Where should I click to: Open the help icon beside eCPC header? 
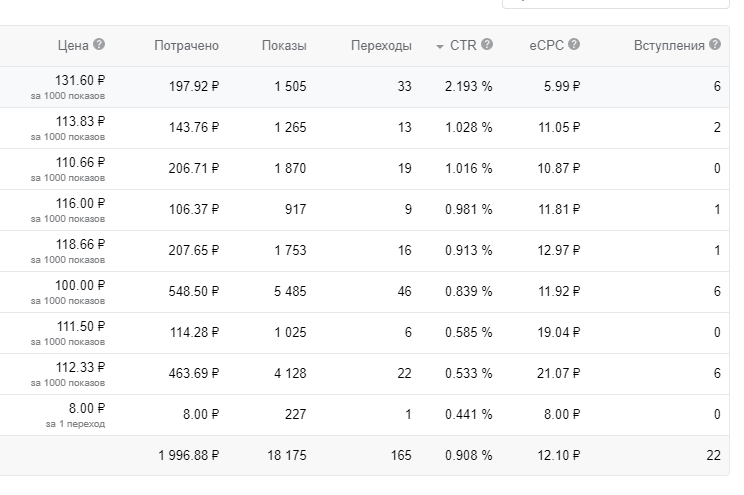click(574, 44)
